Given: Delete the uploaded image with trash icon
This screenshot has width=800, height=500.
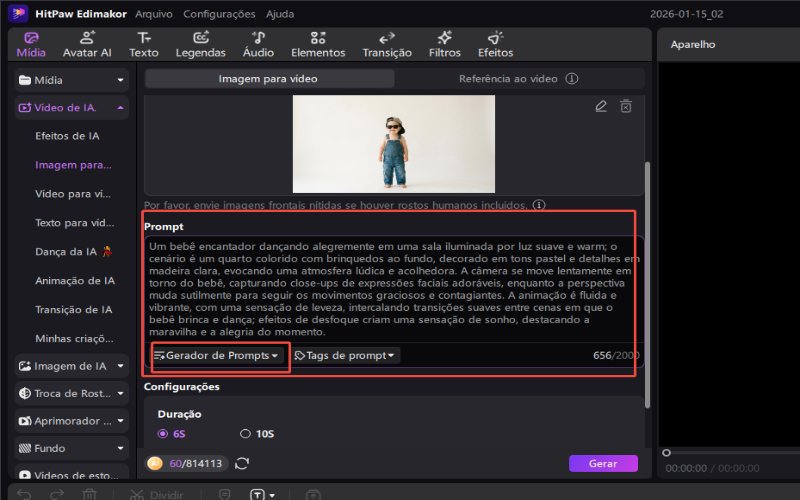Looking at the screenshot, I should click(x=626, y=106).
